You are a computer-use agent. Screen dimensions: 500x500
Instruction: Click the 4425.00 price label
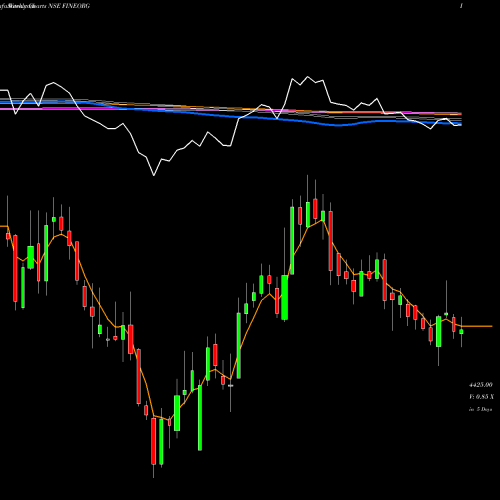[x=481, y=385]
